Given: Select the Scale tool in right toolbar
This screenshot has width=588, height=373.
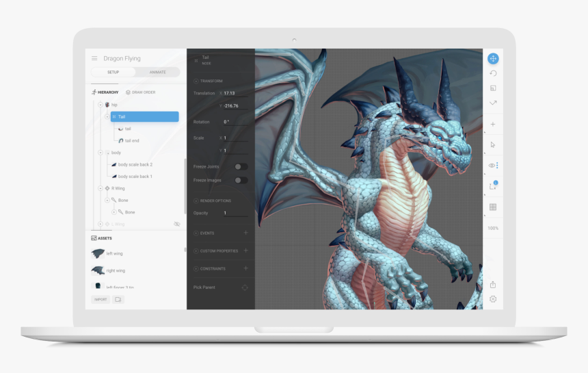Looking at the screenshot, I should (493, 88).
